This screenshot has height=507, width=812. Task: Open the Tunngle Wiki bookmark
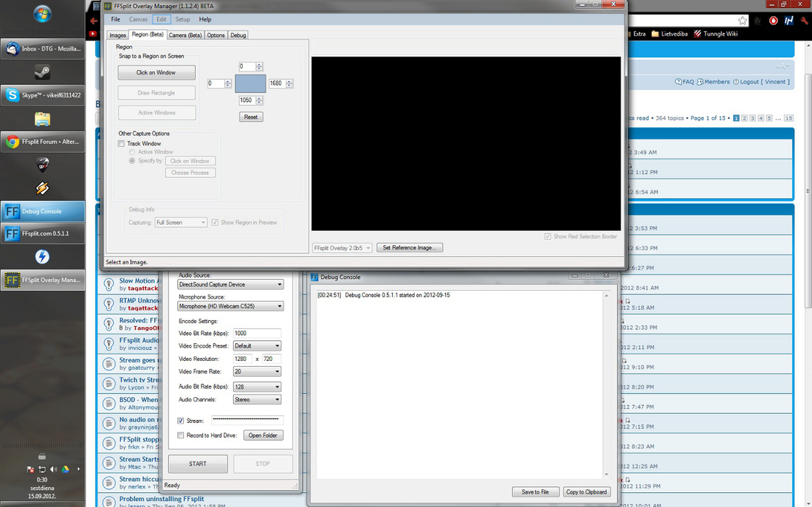(x=715, y=34)
